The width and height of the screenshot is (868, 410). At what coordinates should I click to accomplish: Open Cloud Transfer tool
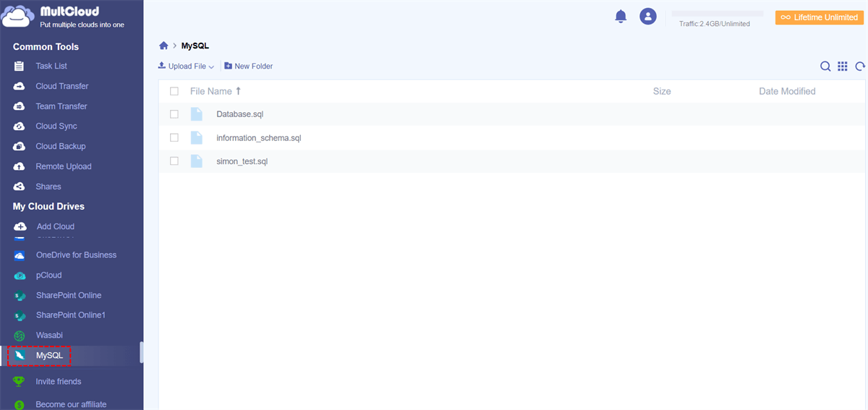click(x=62, y=86)
